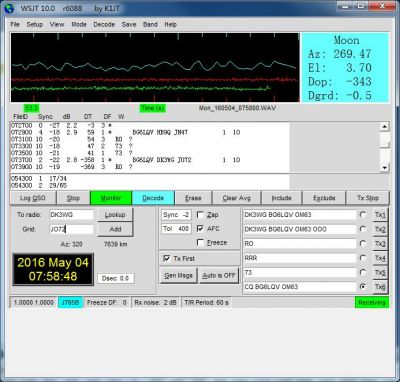Enable the Freeze checkbox
400x382 pixels.
[x=200, y=243]
